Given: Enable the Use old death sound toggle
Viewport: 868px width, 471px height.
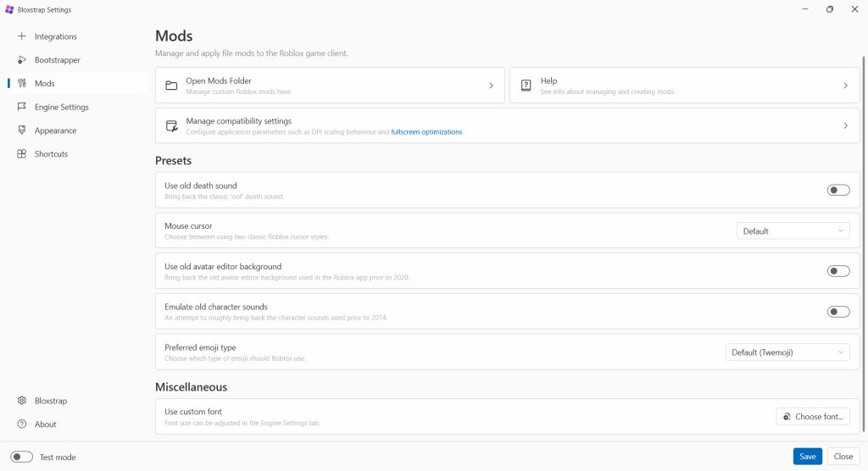Looking at the screenshot, I should coord(838,190).
